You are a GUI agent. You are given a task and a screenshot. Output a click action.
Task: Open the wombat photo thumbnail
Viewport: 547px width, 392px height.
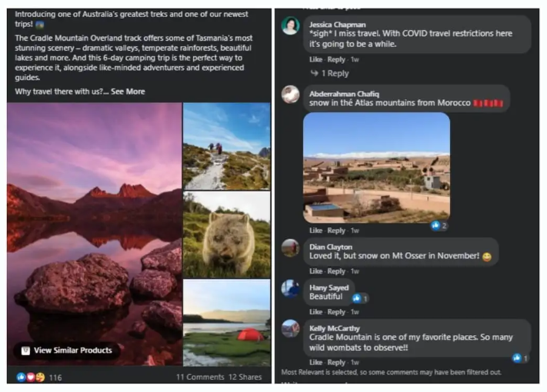226,234
